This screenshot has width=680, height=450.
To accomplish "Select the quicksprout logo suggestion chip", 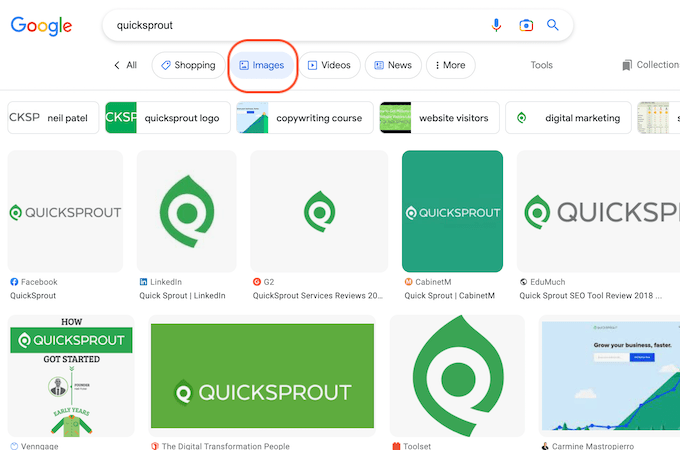I will click(168, 117).
